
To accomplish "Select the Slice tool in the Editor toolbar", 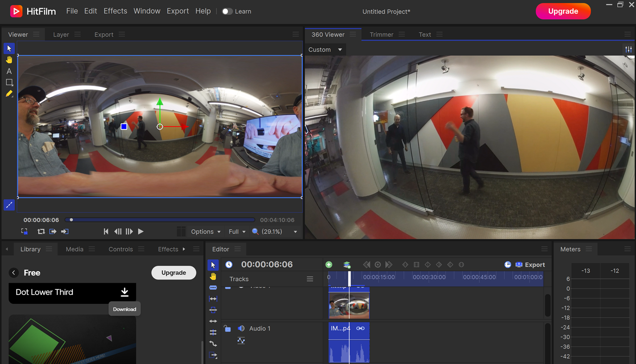I will (x=213, y=287).
